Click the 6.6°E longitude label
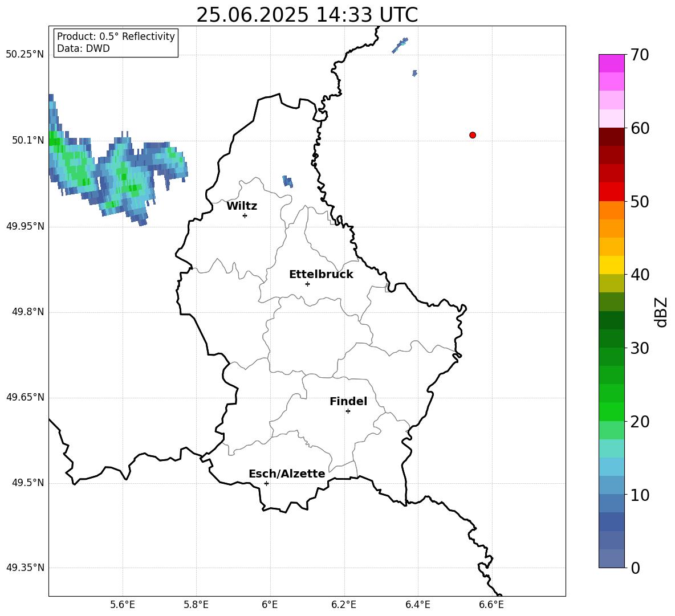675x616 pixels. tap(491, 605)
